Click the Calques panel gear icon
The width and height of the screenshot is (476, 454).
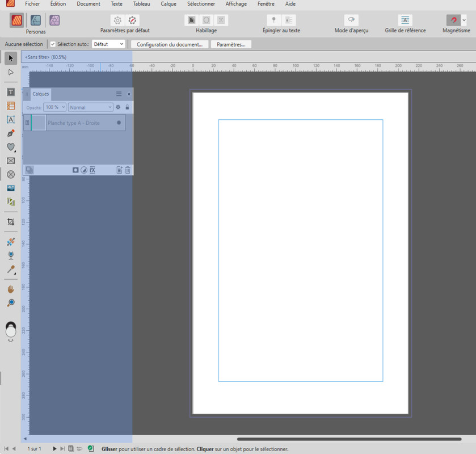point(118,107)
